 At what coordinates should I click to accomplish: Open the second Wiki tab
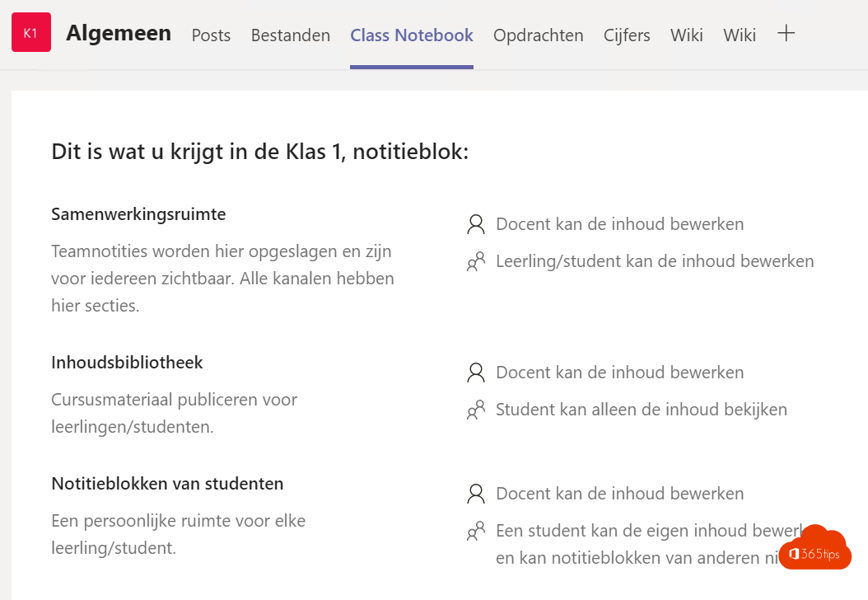click(x=739, y=35)
